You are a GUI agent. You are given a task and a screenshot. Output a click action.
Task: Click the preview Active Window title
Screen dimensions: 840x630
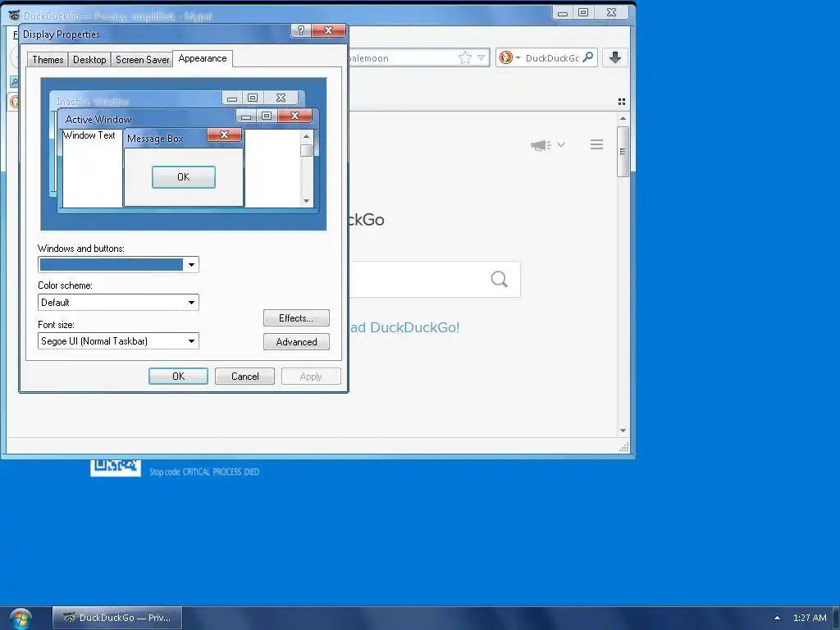(x=98, y=120)
